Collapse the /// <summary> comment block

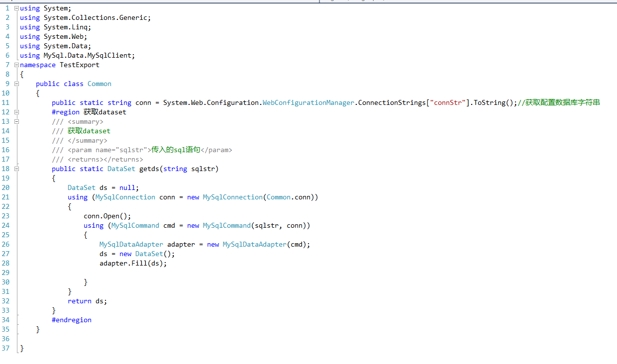(17, 121)
